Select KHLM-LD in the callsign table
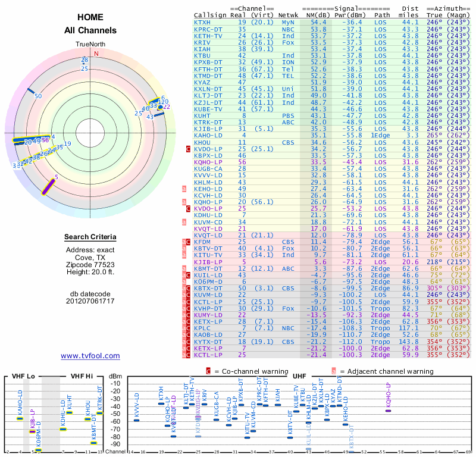476x457 pixels. (208, 183)
